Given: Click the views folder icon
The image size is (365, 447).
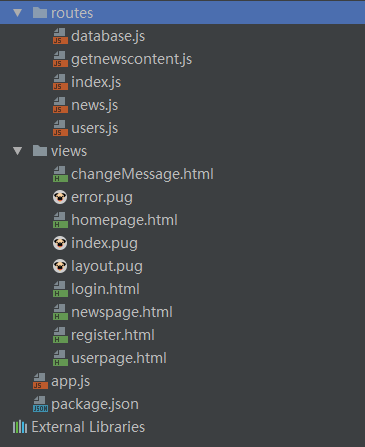Looking at the screenshot, I should 40,151.
